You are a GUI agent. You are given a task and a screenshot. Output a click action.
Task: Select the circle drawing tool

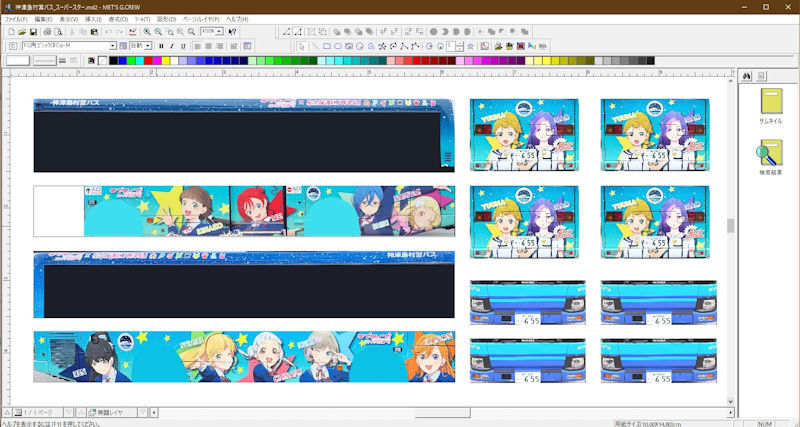[360, 46]
